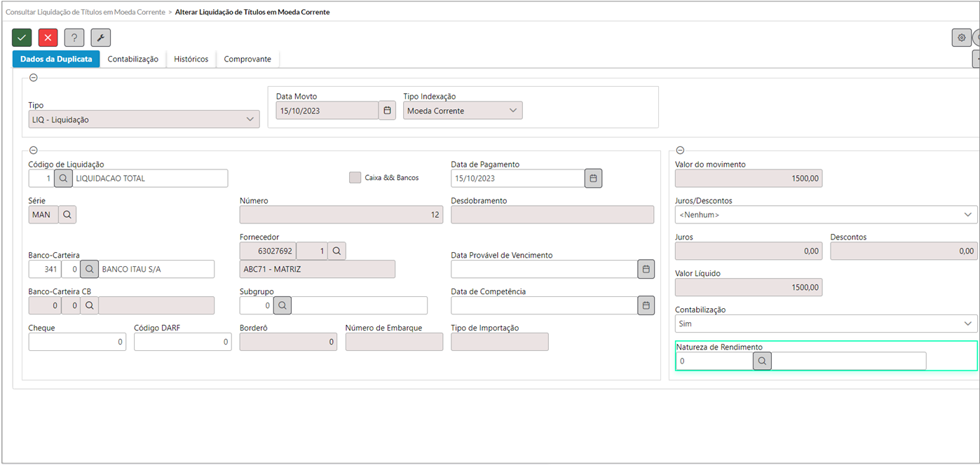Open the Juros/Descontos dropdown
This screenshot has height=465, width=980.
click(x=826, y=215)
